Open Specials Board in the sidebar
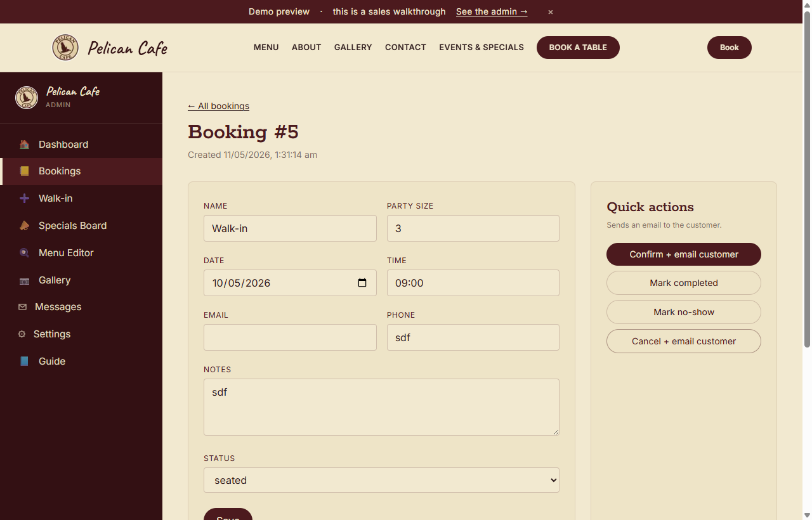Screen dimensions: 812x520 pos(81,226)
